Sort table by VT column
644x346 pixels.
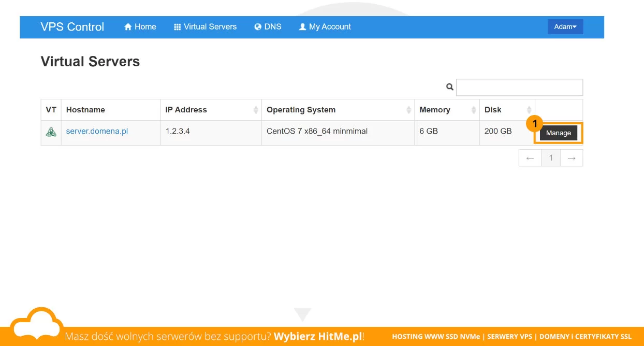(x=51, y=110)
